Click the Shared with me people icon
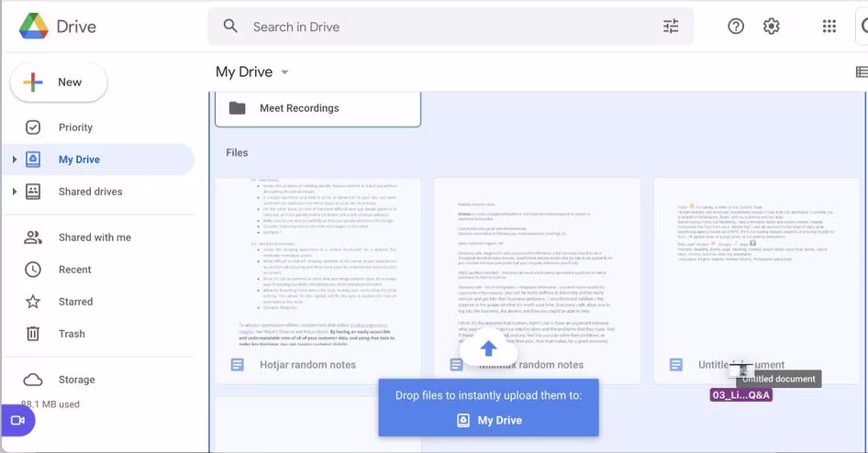The height and width of the screenshot is (453, 868). click(33, 238)
